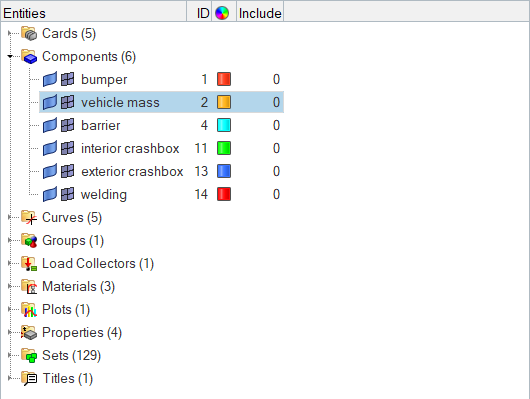Viewport: 530px width, 399px height.
Task: Expand the Properties folder
Action: pyautogui.click(x=10, y=332)
